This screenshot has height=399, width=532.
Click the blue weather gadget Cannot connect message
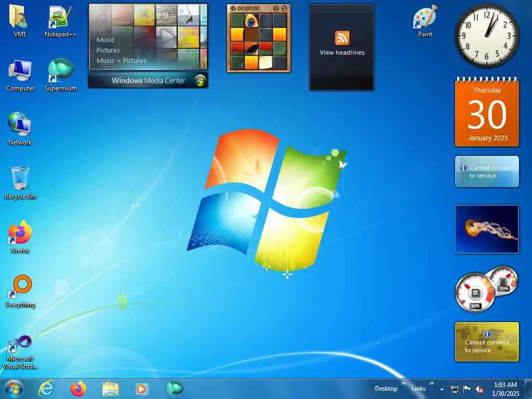point(487,171)
